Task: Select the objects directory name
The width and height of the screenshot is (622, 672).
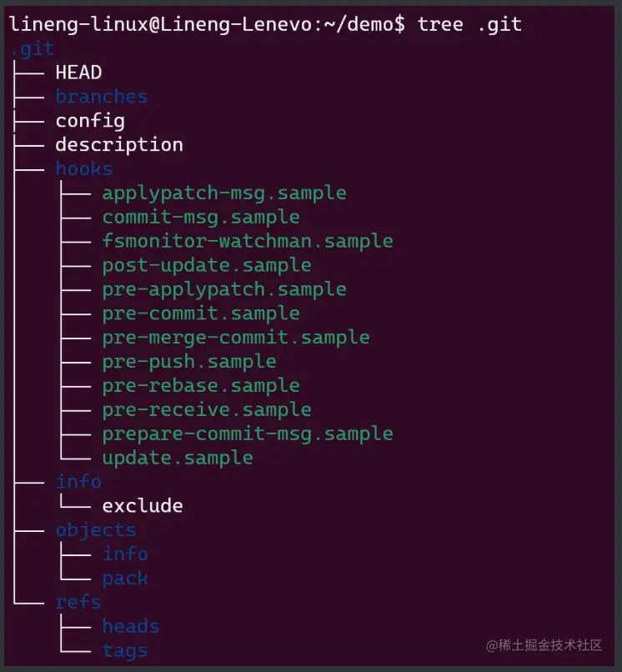Action: point(96,530)
